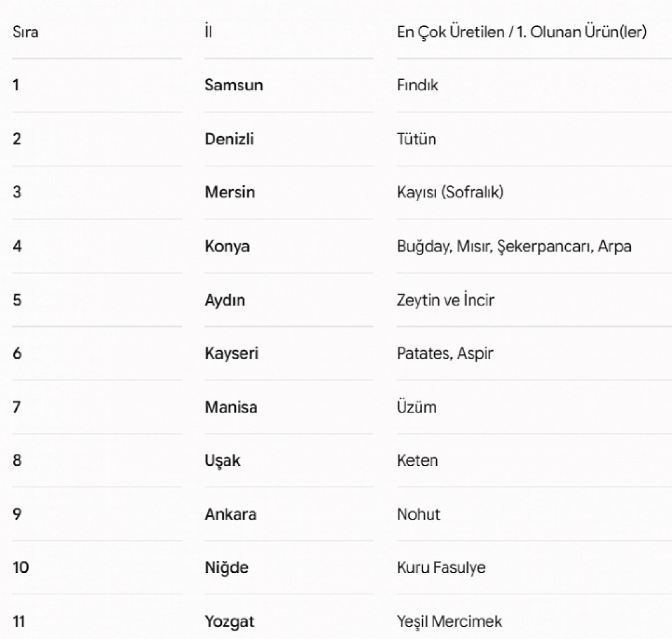The image size is (672, 639).
Task: Select the 'Yeşil Mercimek' product cell
Action: tap(449, 622)
